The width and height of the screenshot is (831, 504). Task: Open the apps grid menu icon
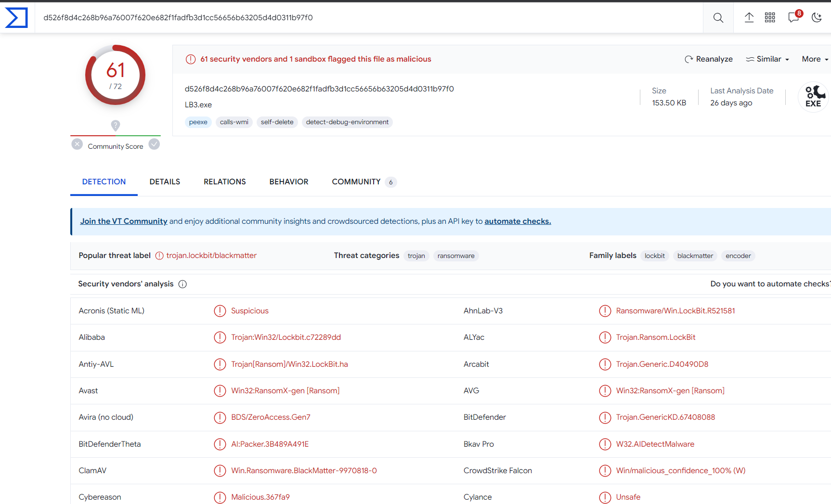(x=770, y=17)
